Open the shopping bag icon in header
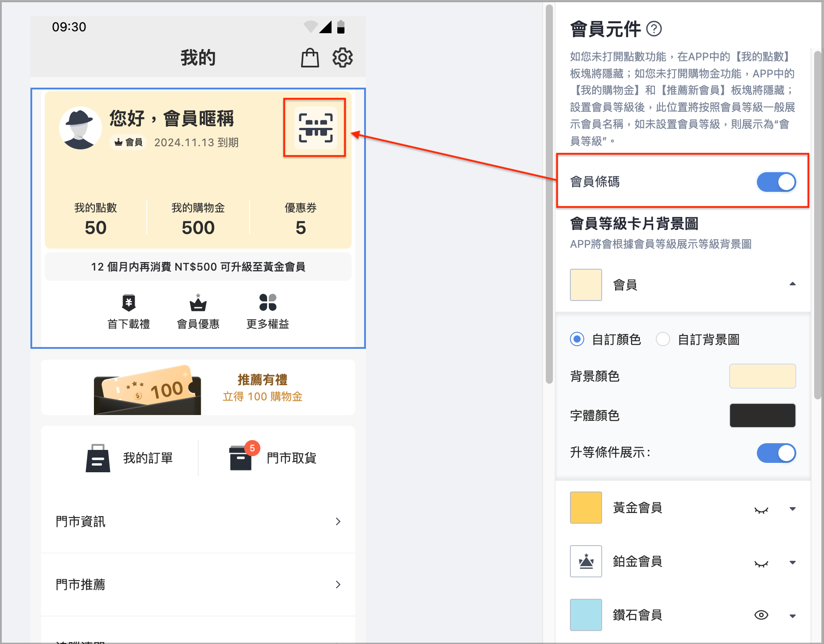Screen dimensions: 824x644 click(310, 58)
